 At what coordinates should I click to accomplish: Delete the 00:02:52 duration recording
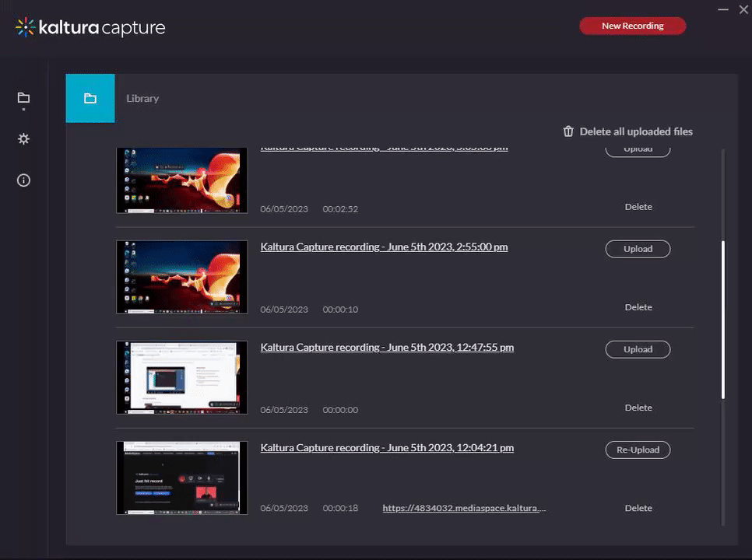(x=638, y=207)
